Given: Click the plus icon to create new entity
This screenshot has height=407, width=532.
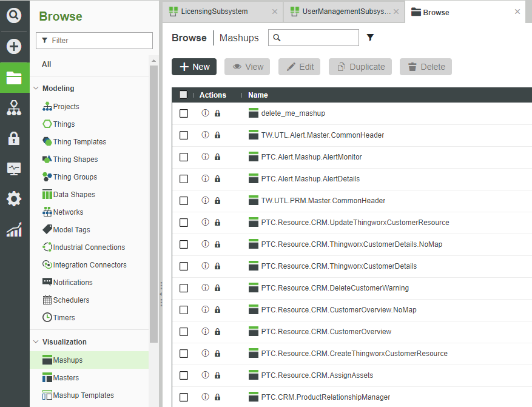Looking at the screenshot, I should point(14,47).
